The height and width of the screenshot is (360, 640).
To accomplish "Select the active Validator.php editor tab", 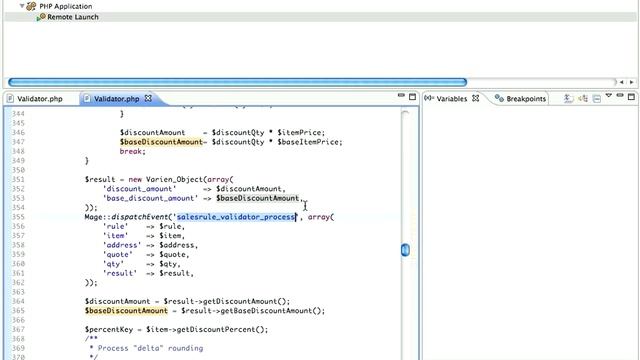I will pyautogui.click(x=116, y=99).
